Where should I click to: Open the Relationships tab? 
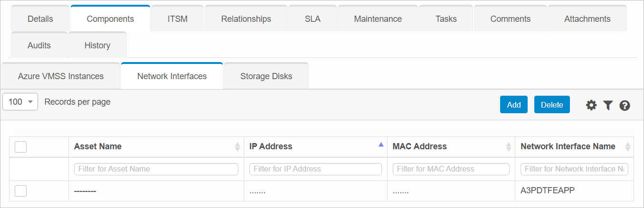point(246,19)
